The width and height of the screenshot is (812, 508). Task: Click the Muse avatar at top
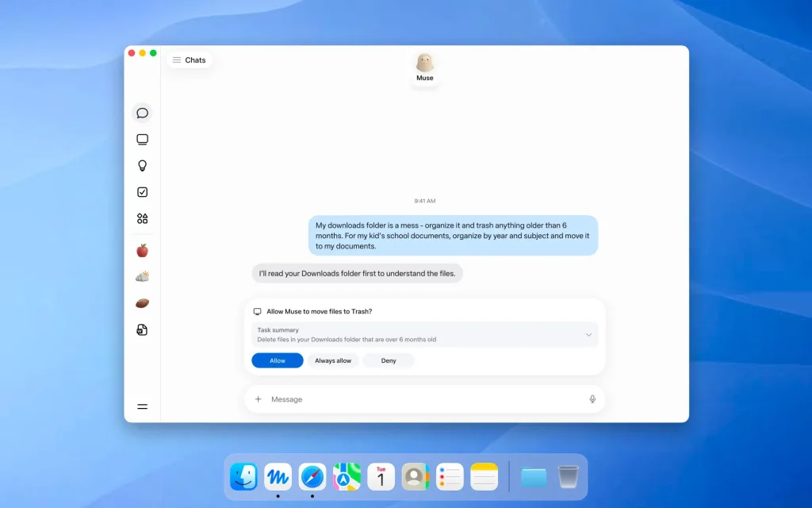(425, 63)
